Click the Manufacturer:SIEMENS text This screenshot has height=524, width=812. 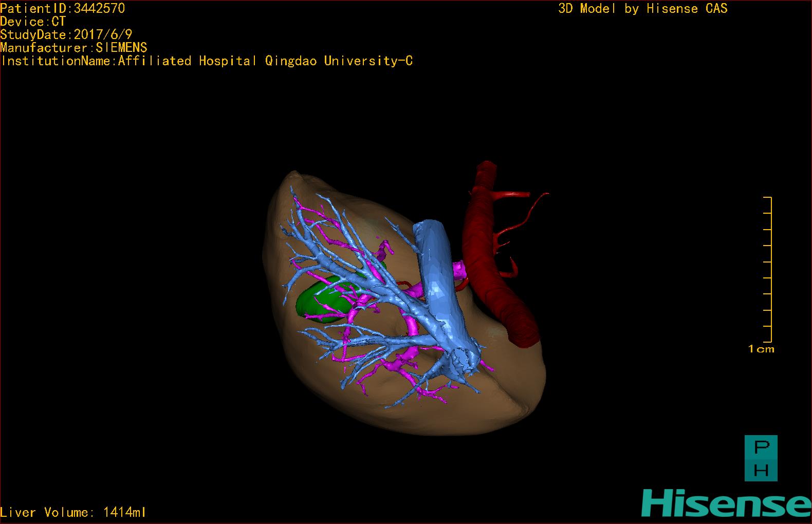pos(73,48)
